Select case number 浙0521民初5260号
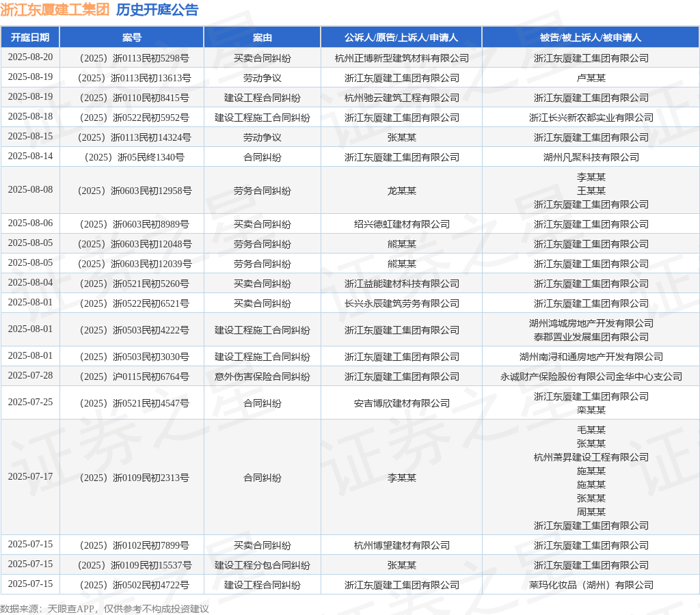The image size is (700, 615). [151, 284]
